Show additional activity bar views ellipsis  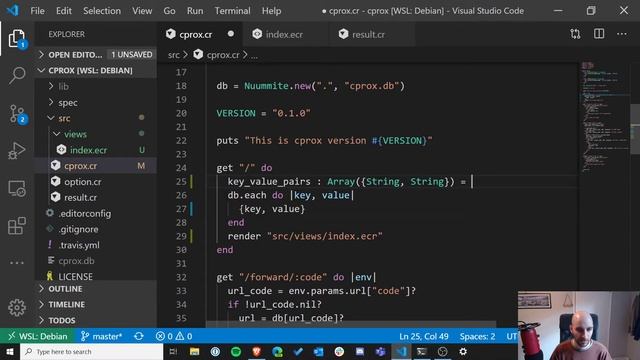coord(17,263)
